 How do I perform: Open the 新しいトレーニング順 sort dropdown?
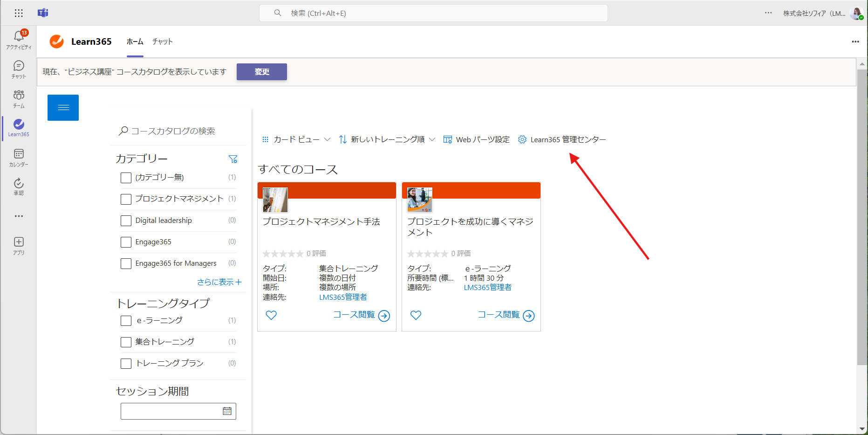point(387,139)
